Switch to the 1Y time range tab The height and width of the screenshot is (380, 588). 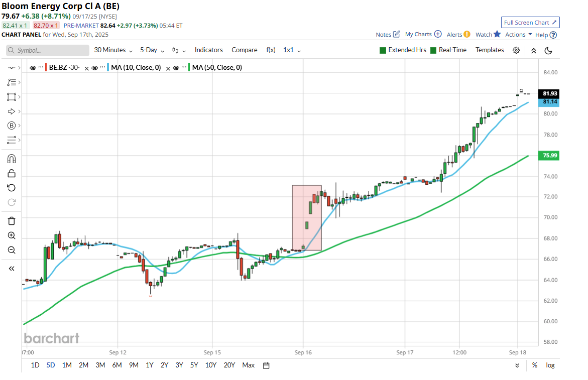tap(149, 365)
